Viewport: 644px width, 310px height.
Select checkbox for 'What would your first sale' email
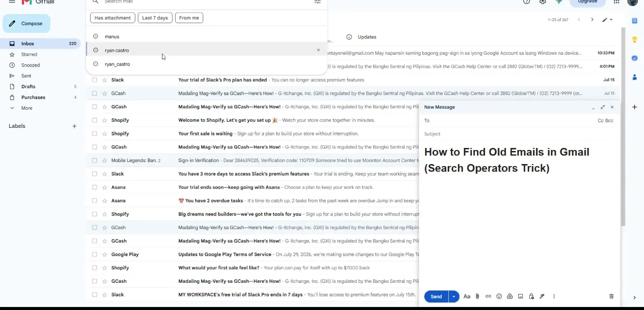[94, 268]
